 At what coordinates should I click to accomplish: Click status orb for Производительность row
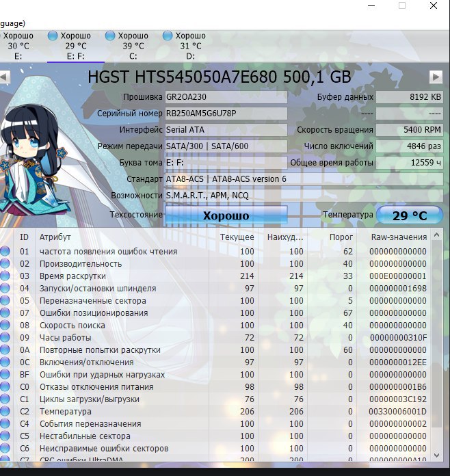[x=5, y=263]
